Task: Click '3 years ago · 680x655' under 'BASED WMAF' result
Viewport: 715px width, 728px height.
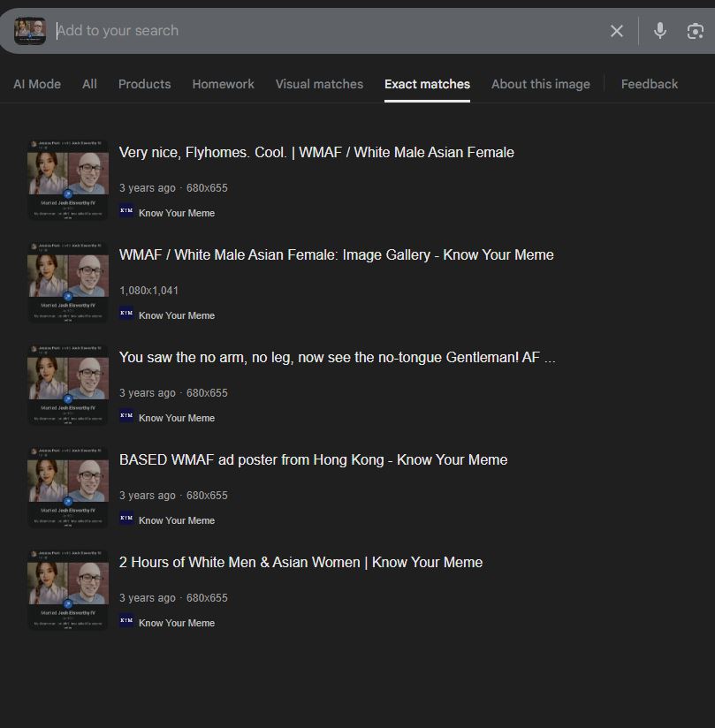Action: (x=173, y=496)
